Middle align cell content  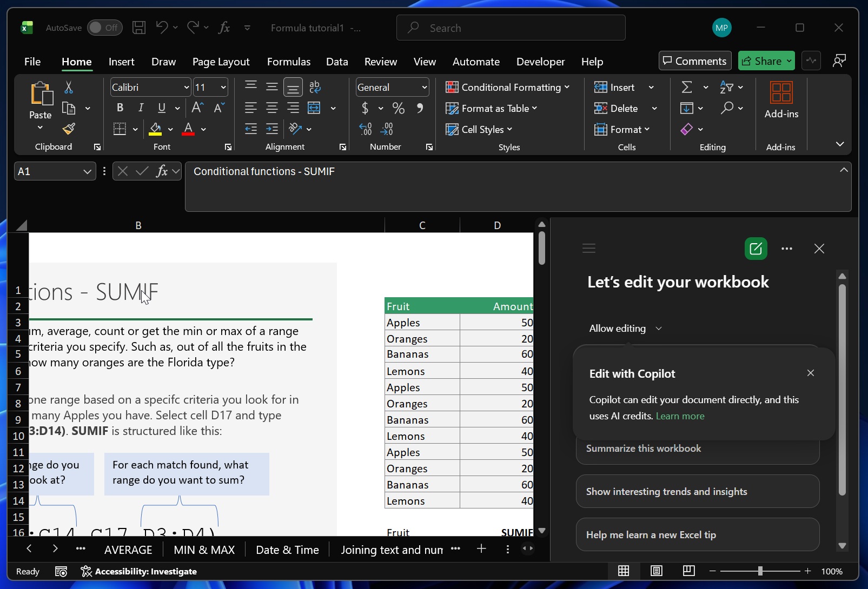(x=271, y=86)
